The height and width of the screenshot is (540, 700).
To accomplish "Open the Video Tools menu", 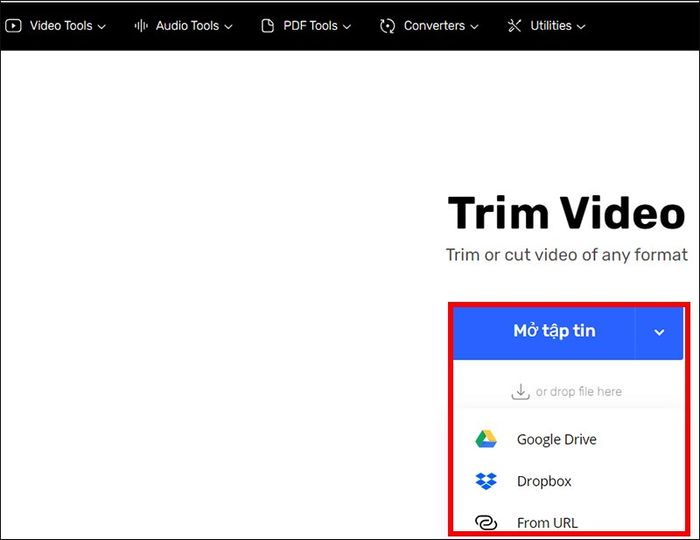I will [x=56, y=26].
